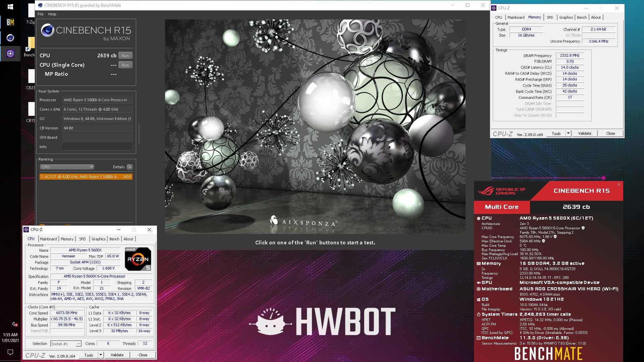Click the Cinebench window title bar icon
Screen dimensions: 644x362
[40, 5]
